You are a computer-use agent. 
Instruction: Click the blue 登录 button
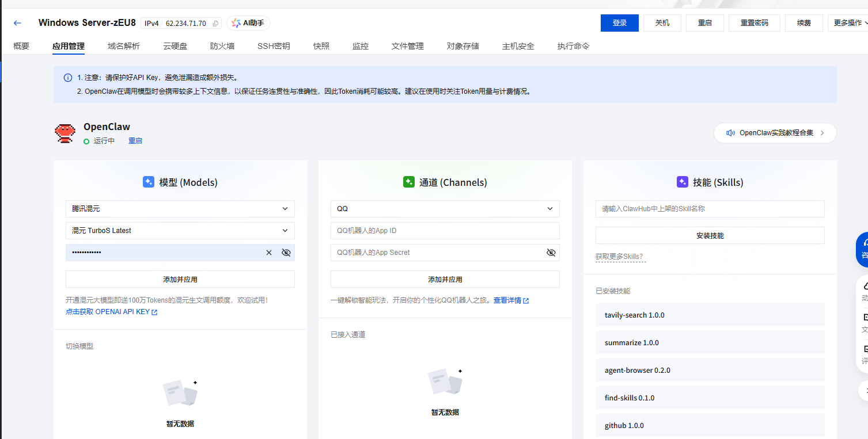tap(620, 23)
